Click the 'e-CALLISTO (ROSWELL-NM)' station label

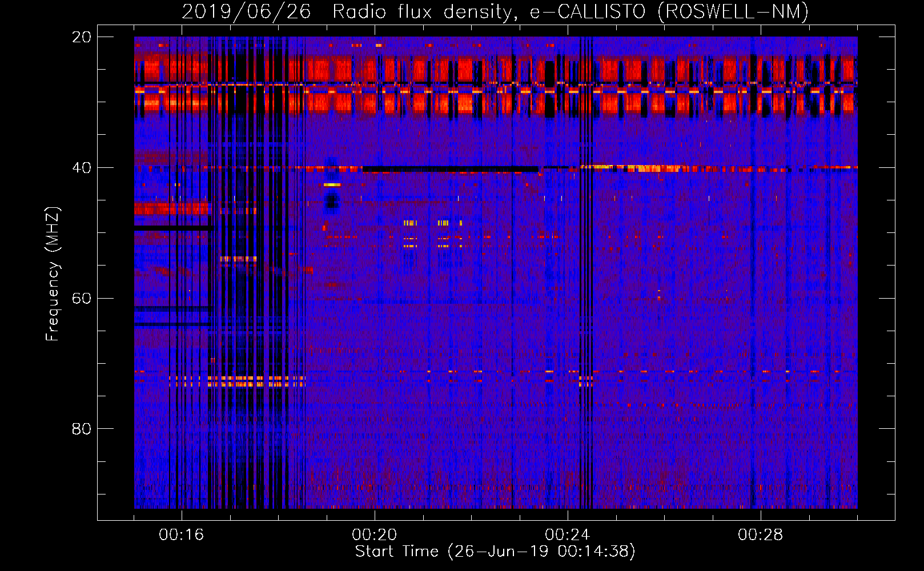(669, 11)
